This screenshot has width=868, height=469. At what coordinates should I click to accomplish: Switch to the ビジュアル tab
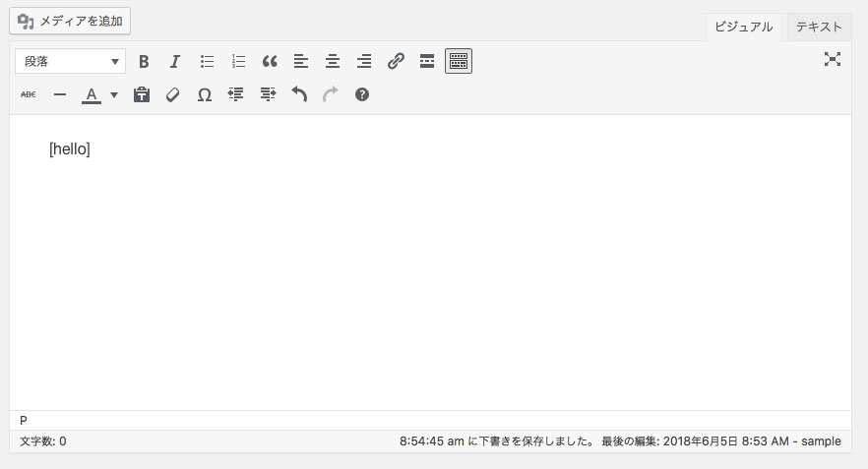click(743, 27)
